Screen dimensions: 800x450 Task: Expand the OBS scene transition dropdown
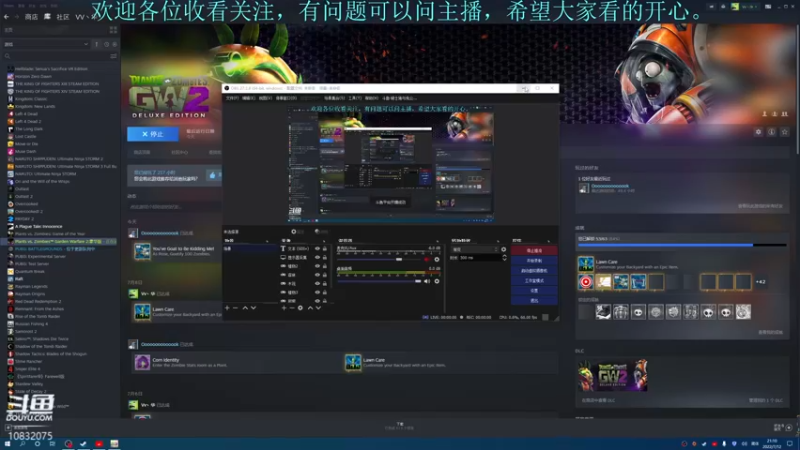pos(474,249)
